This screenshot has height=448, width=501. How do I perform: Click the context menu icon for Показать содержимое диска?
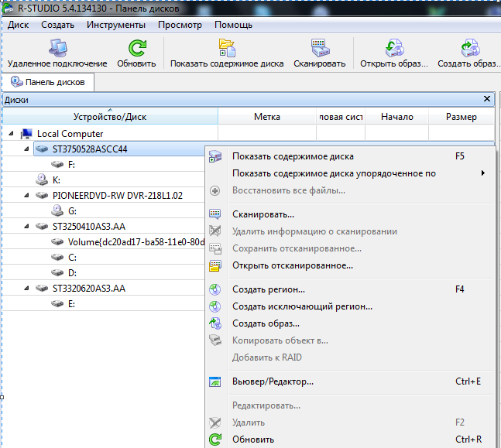point(215,156)
